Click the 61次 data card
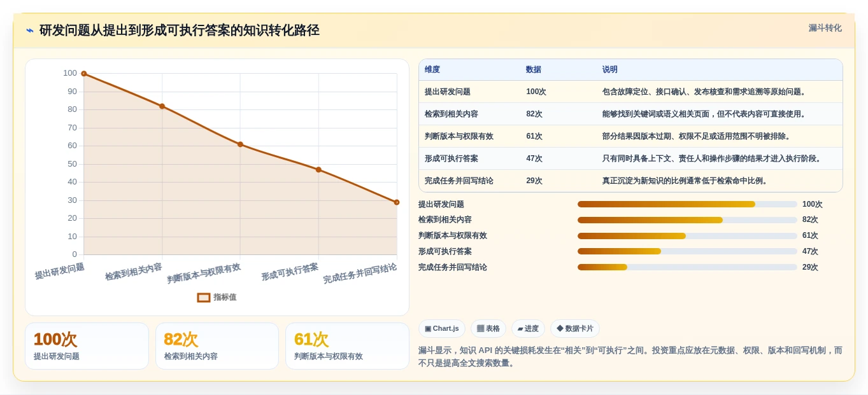Viewport: 868px width, 395px height. [347, 346]
